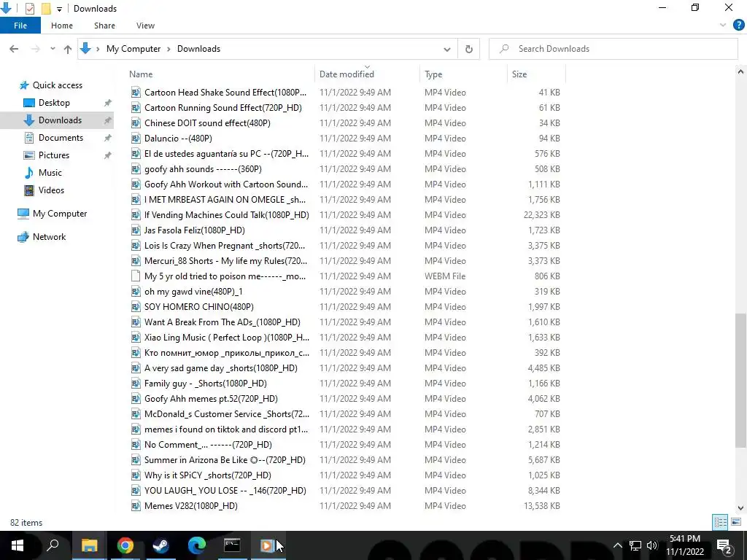Select Summer in Arizona Be Like file

pos(225,460)
